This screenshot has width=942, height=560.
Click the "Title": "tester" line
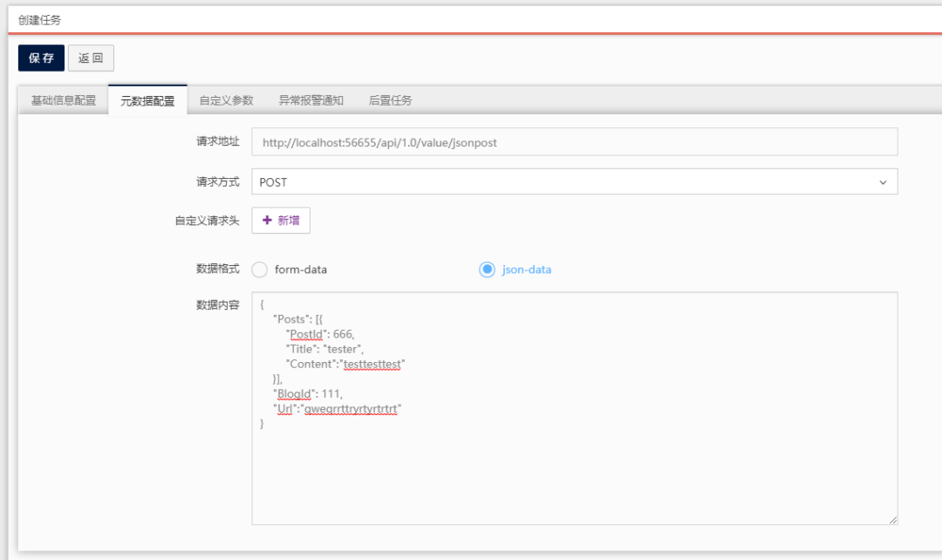[325, 349]
